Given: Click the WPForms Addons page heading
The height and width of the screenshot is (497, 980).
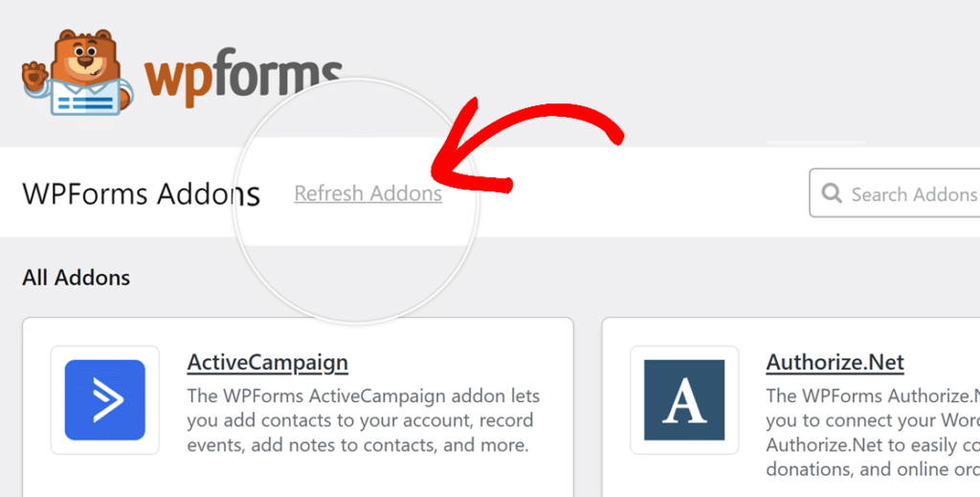Looking at the screenshot, I should pos(142,193).
